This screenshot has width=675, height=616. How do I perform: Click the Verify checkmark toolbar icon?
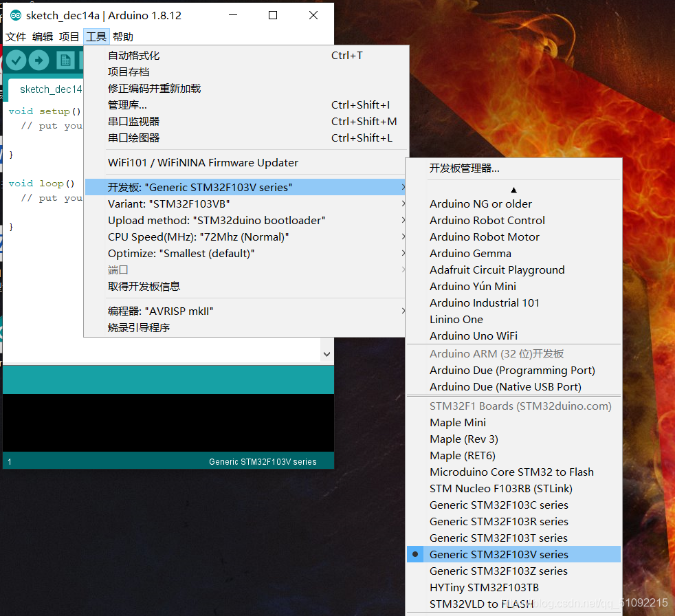(x=16, y=60)
